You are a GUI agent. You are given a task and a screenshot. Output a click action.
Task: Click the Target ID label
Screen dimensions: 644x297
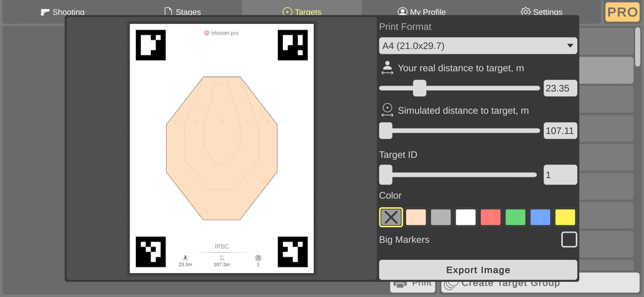pos(398,155)
